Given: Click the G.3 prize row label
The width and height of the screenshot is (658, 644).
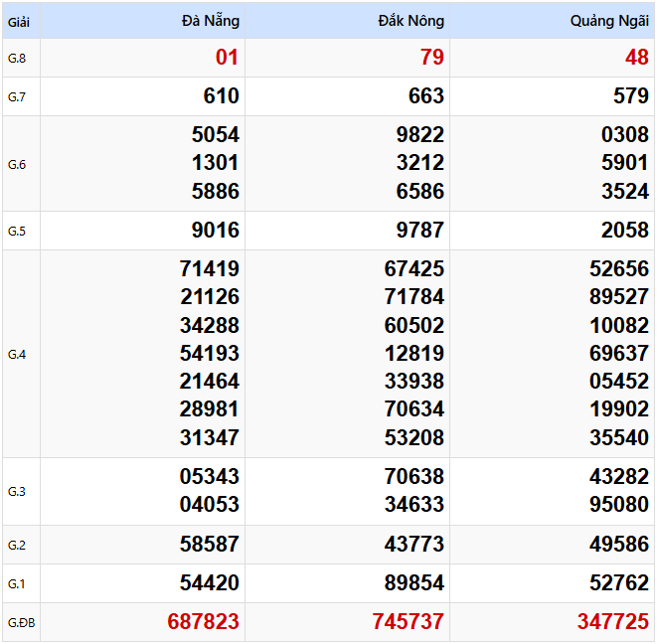Looking at the screenshot, I should pyautogui.click(x=17, y=491).
